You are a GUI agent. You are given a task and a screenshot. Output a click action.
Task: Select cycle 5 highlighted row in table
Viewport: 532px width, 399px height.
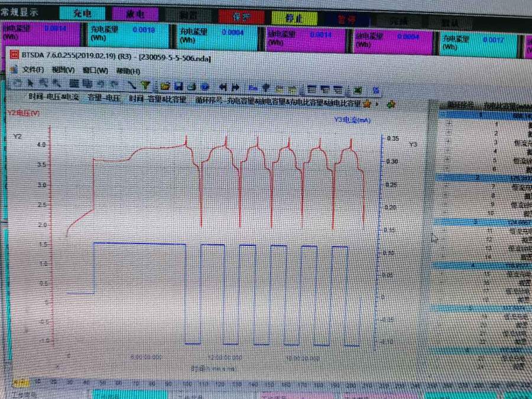click(x=481, y=308)
